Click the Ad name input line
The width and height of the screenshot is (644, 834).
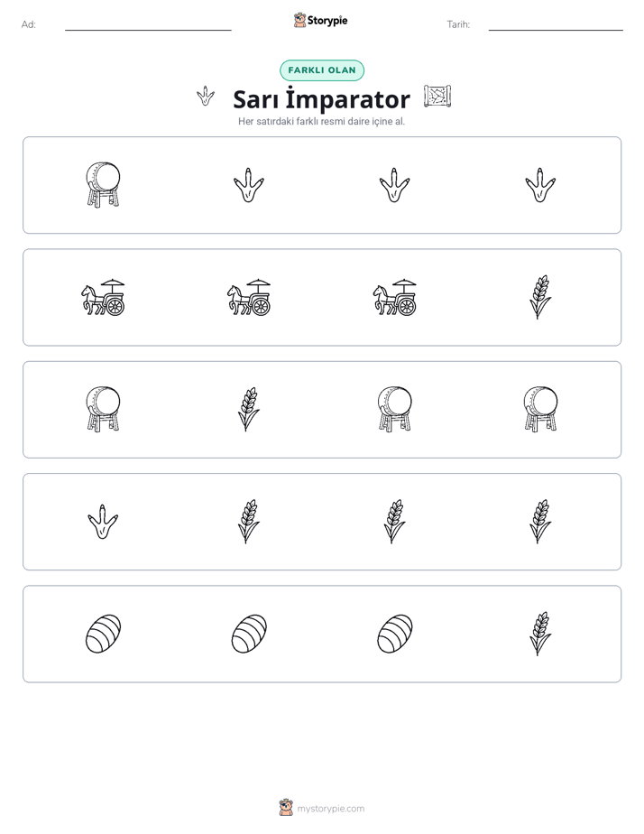[148, 25]
